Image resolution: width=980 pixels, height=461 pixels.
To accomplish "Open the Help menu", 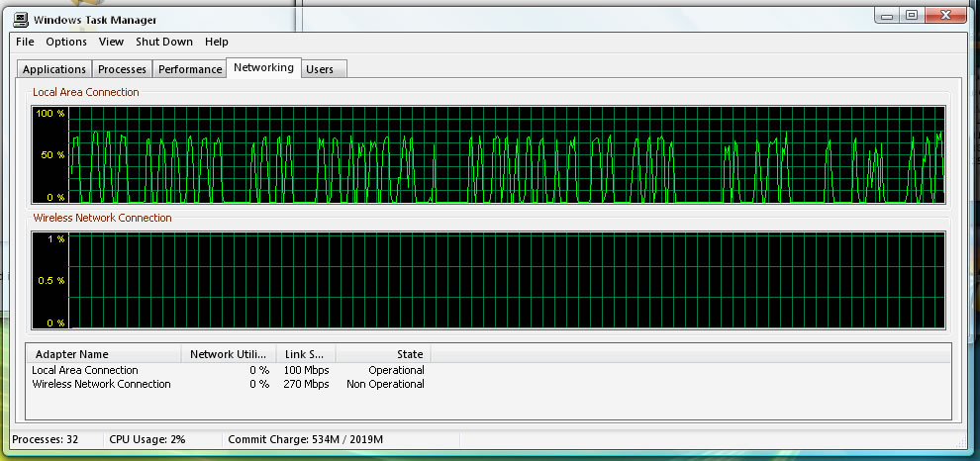I will (216, 42).
